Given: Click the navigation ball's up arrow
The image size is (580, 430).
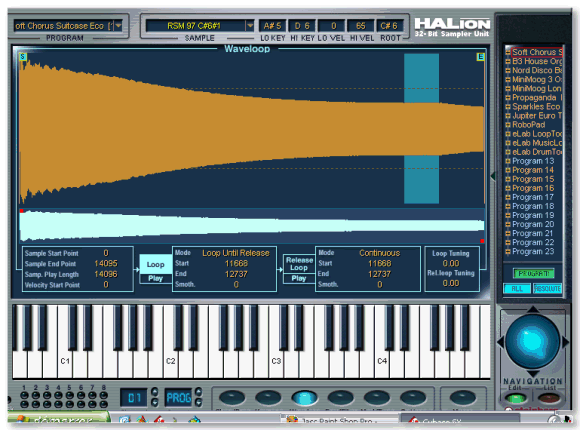Looking at the screenshot, I should click(x=533, y=310).
